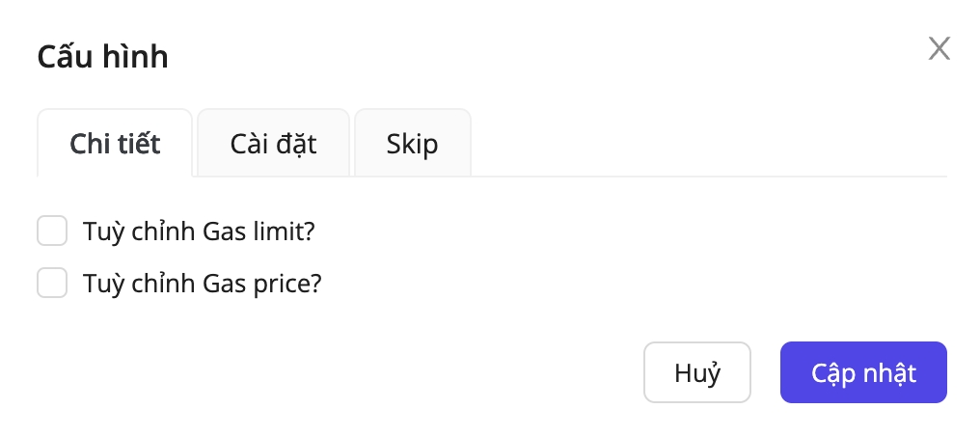Image resolution: width=980 pixels, height=436 pixels.
Task: Click the "Tuỳ chỉnh Gas limit?" label text
Action: [x=200, y=232]
